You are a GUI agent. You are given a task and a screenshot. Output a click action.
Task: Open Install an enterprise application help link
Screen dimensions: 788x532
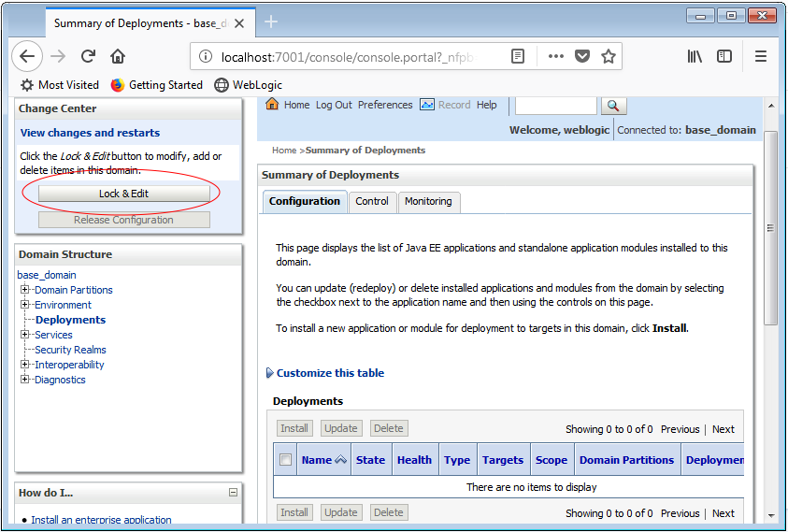coord(101,520)
